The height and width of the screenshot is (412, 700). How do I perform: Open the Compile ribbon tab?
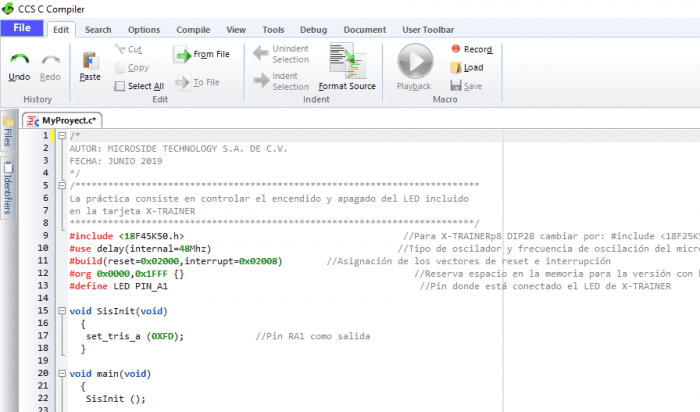194,30
